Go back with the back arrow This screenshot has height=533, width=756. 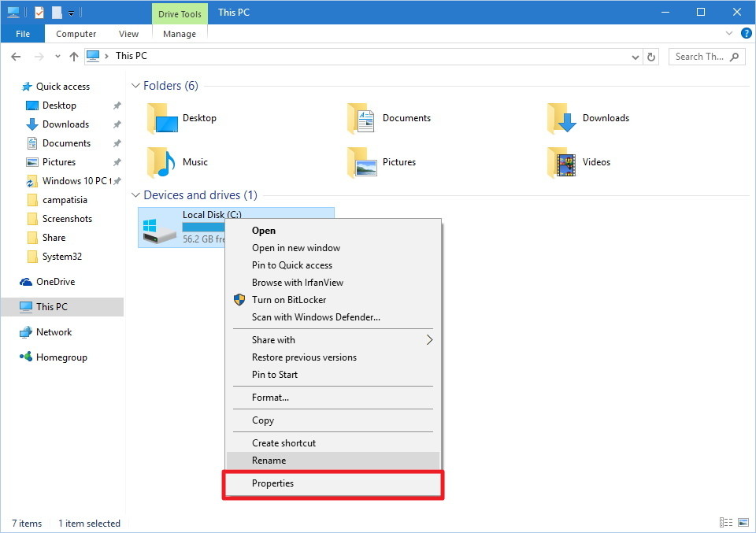16,57
